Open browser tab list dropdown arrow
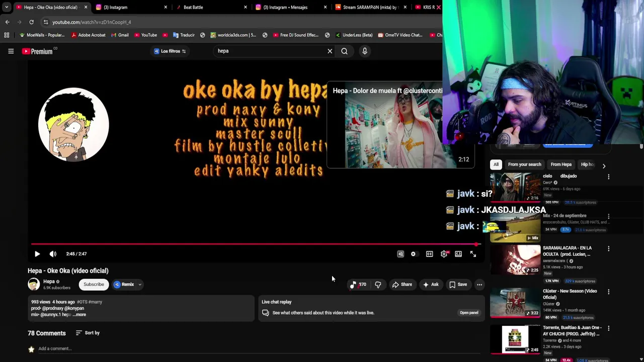Screen dimensions: 644x362 point(6,7)
